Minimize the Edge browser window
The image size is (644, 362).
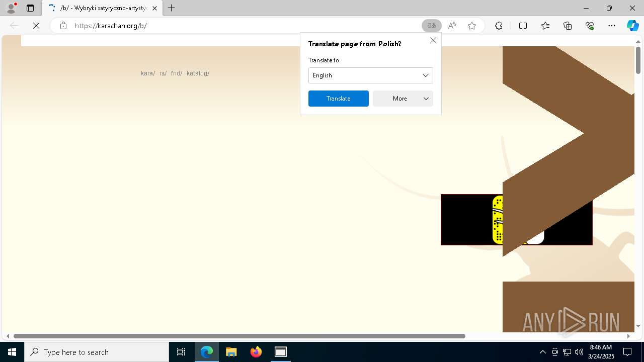point(586,8)
